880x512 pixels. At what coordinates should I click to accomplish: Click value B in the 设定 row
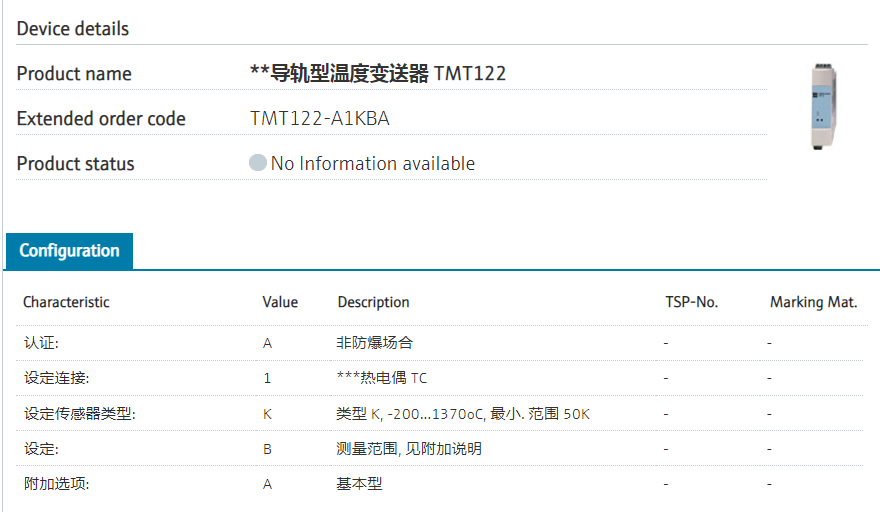(267, 449)
